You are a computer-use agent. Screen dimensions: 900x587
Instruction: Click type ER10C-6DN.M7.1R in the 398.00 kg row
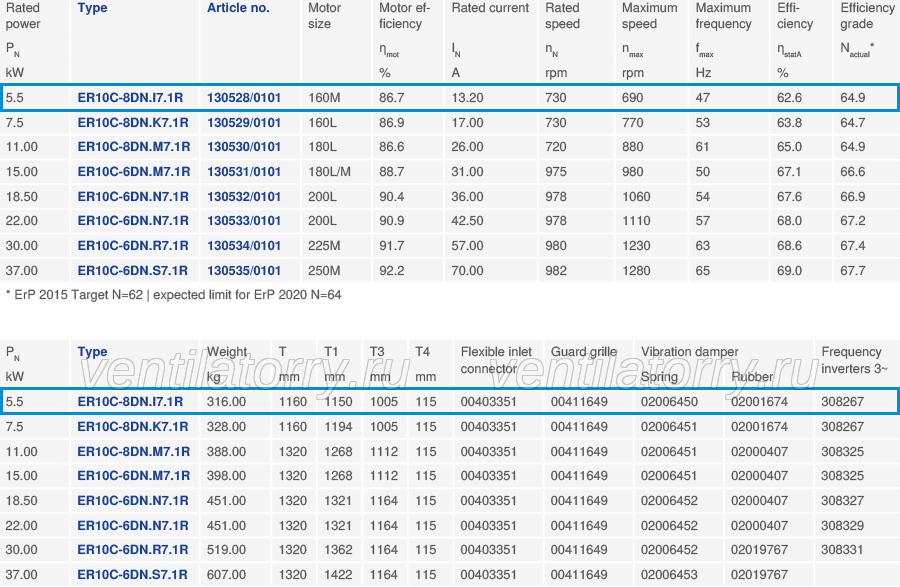134,476
